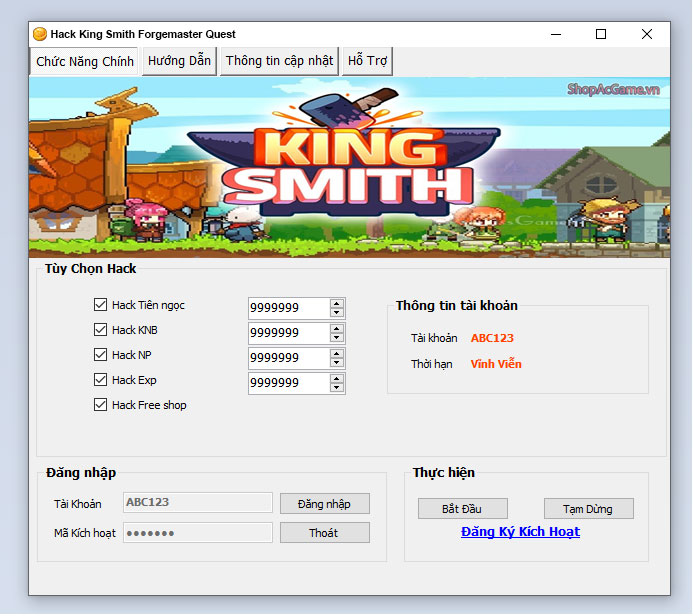Toggle the Hack KNB checkbox

pos(100,330)
